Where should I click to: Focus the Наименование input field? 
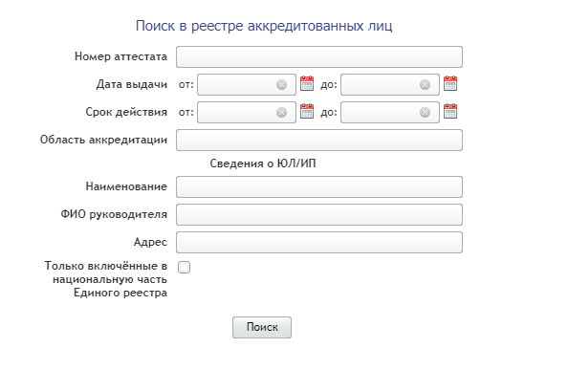click(319, 187)
